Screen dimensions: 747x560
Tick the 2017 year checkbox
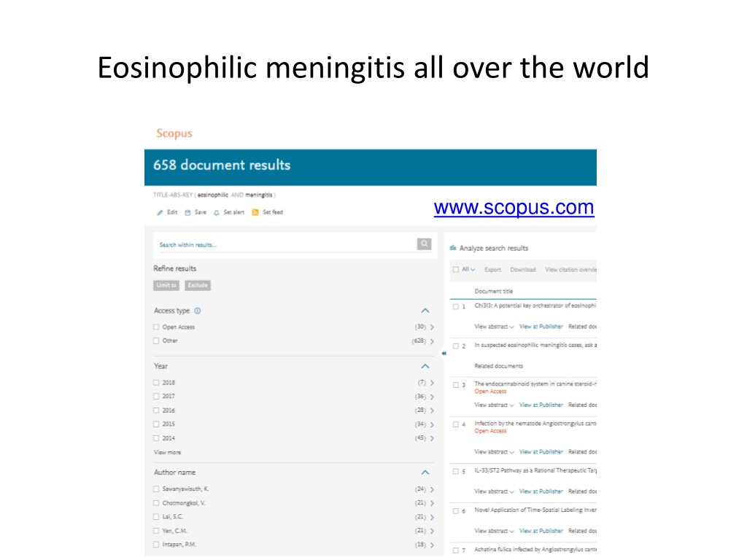click(x=156, y=396)
